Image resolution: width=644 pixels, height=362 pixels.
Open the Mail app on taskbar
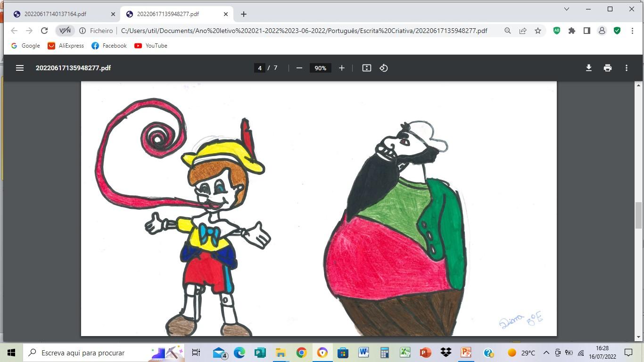coord(220,353)
